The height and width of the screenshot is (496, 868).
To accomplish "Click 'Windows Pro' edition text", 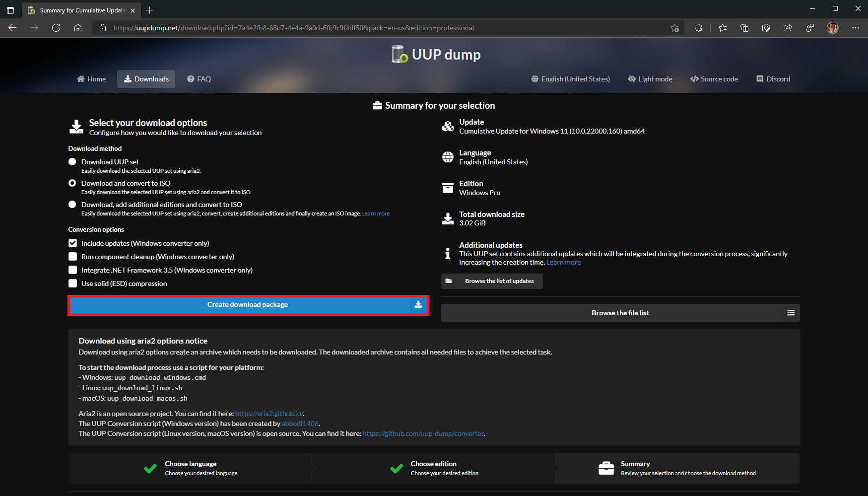I will pyautogui.click(x=479, y=193).
